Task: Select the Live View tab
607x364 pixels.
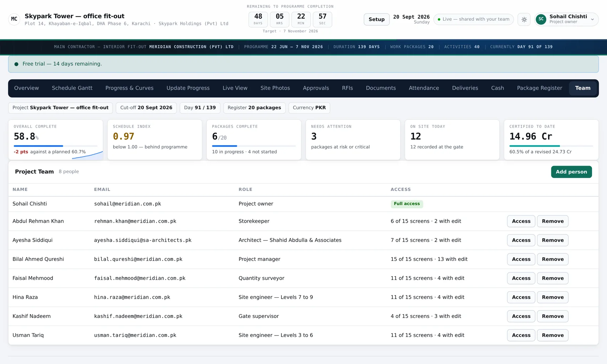Action: click(235, 88)
